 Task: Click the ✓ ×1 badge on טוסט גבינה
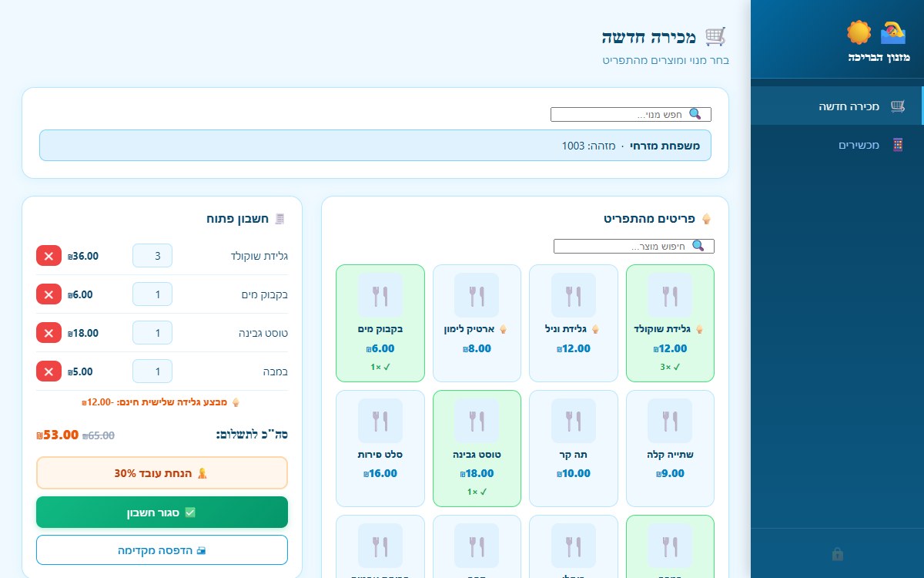[477, 492]
